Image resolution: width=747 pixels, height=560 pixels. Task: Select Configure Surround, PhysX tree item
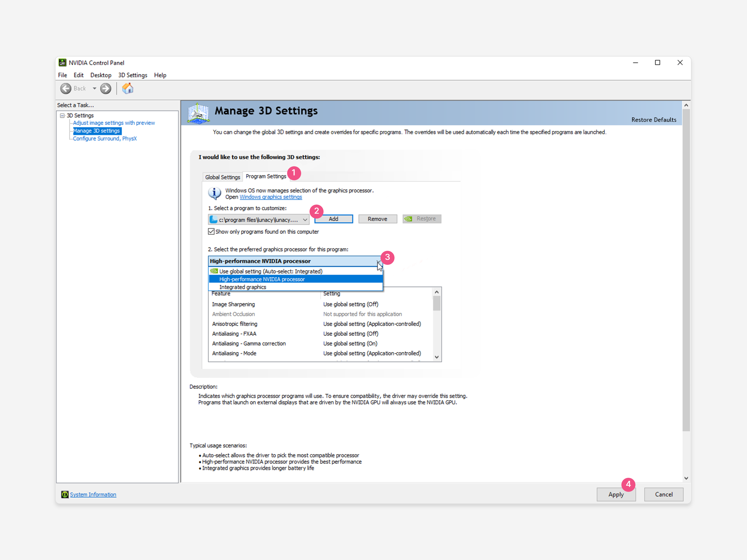click(x=105, y=138)
